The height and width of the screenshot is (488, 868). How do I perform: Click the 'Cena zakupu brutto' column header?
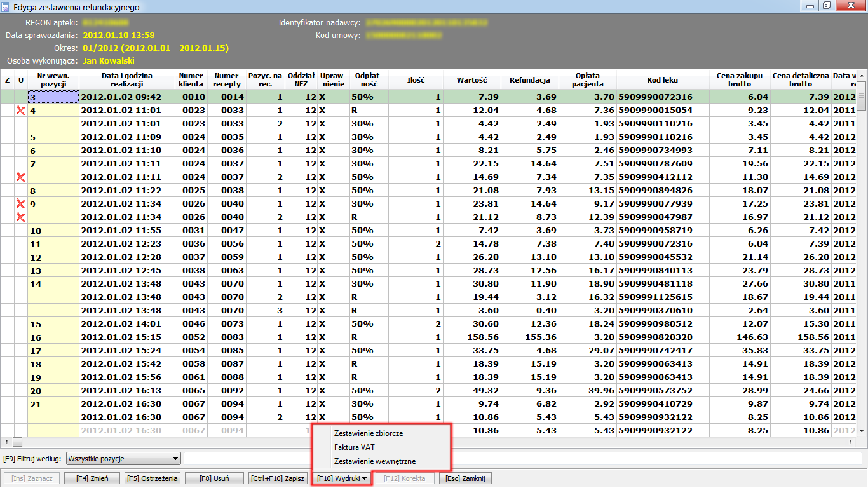[x=740, y=79]
